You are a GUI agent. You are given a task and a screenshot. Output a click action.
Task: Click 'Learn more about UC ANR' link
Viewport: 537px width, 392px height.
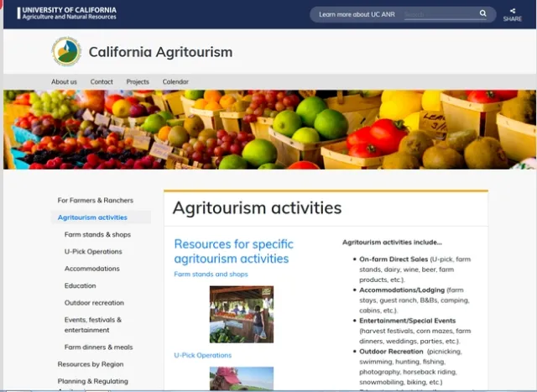(x=357, y=14)
